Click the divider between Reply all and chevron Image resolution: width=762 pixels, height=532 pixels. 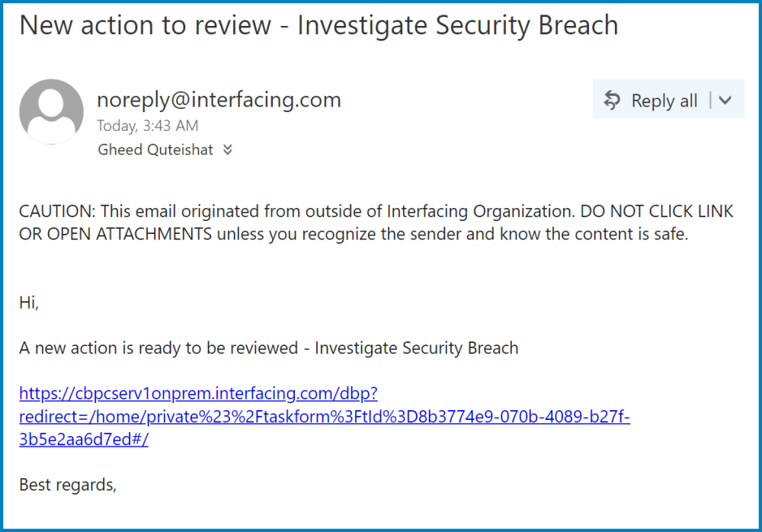710,100
